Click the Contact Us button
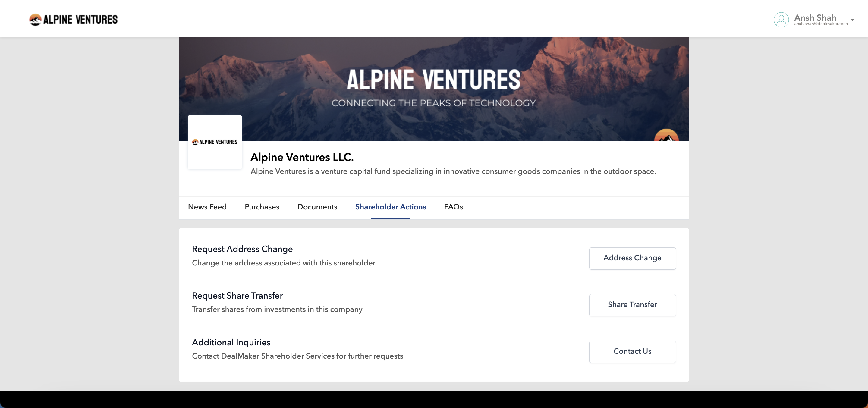Screen dimensions: 868x408 [x=632, y=351]
